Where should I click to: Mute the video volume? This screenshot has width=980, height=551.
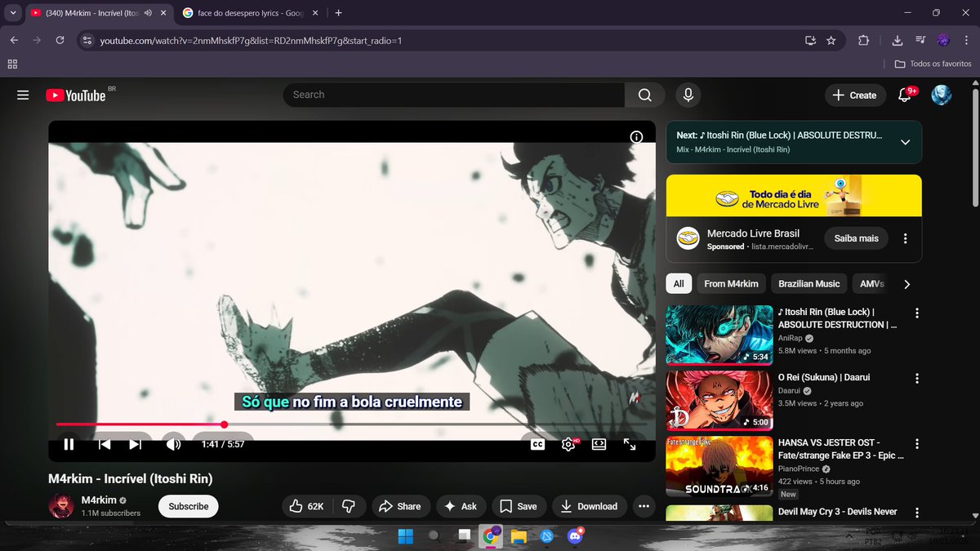point(173,444)
